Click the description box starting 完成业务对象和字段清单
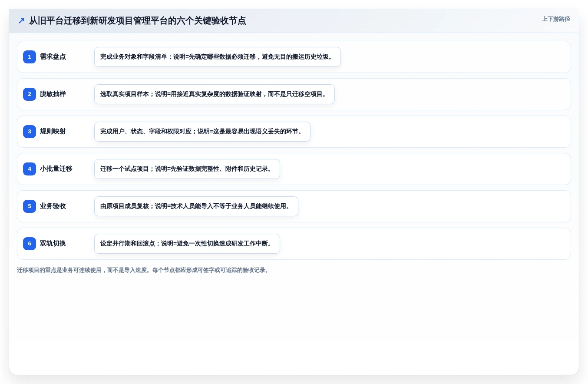 (218, 57)
